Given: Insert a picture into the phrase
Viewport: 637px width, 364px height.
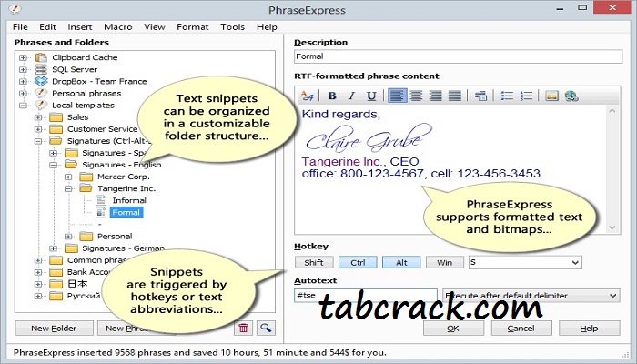Looking at the screenshot, I should (551, 96).
